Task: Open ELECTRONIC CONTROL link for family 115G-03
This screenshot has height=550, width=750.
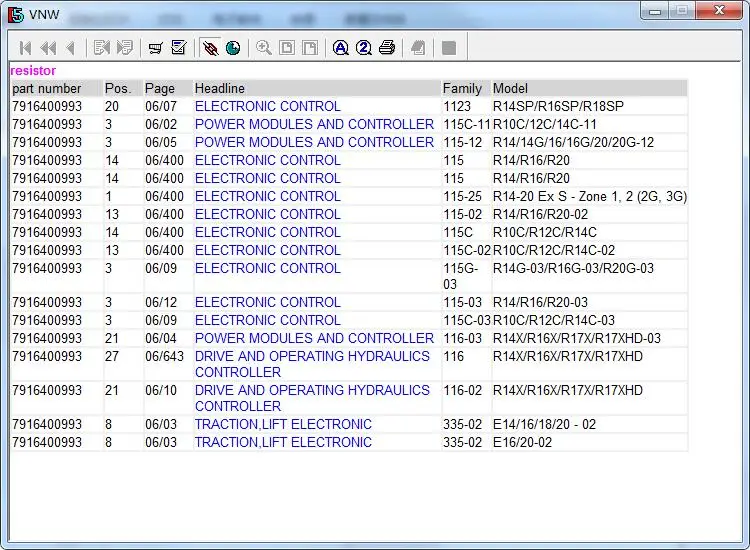Action: coord(267,268)
